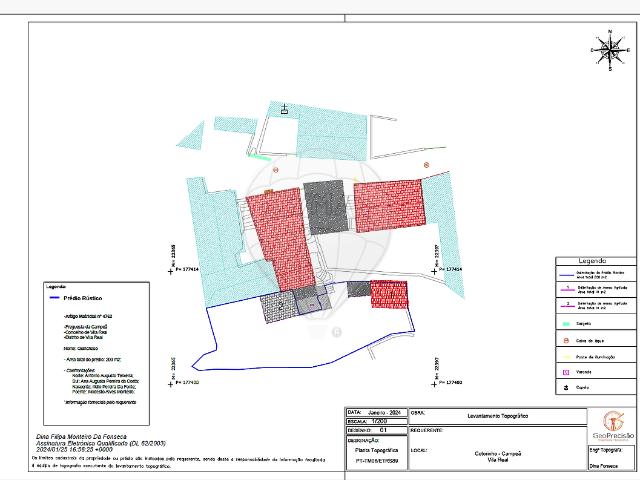Click the 'Sarjeta' legend label

point(584,324)
